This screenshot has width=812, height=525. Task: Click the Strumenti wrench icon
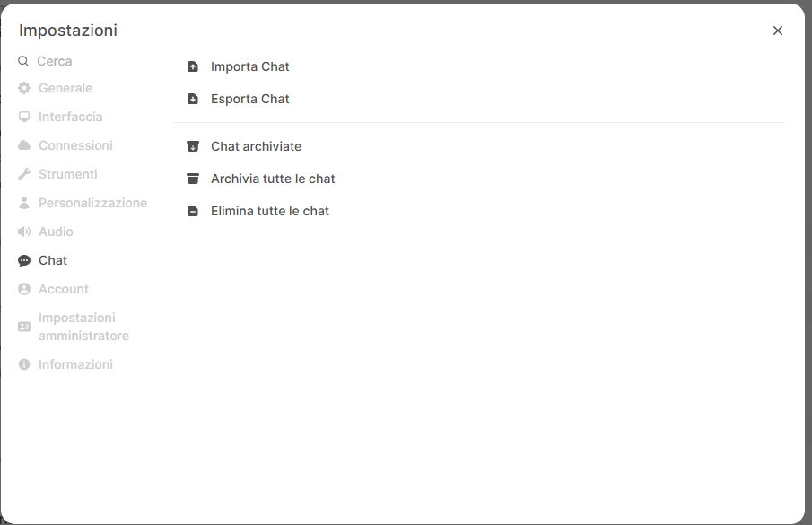point(24,174)
